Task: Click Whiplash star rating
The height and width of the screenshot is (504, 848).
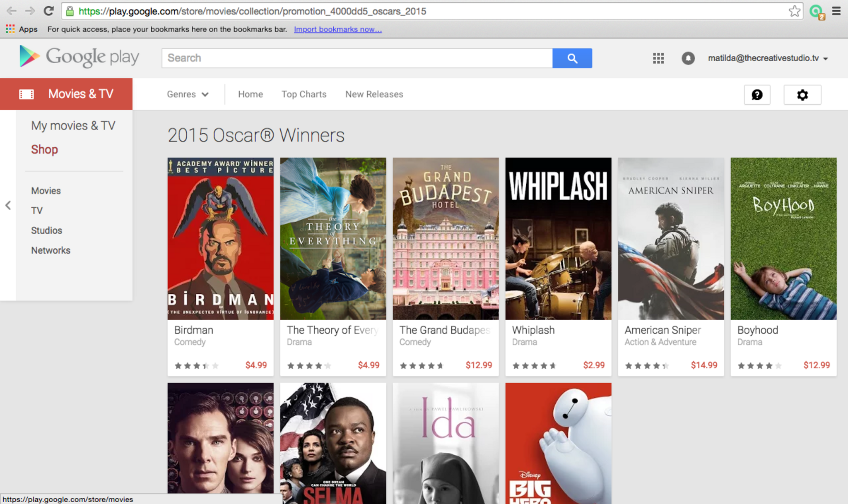Action: click(534, 365)
